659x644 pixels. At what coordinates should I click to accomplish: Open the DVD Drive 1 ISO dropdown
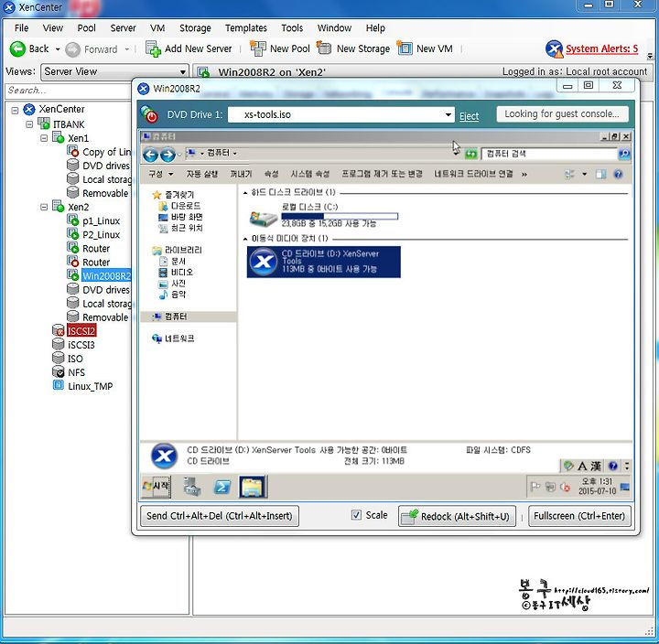pyautogui.click(x=448, y=114)
